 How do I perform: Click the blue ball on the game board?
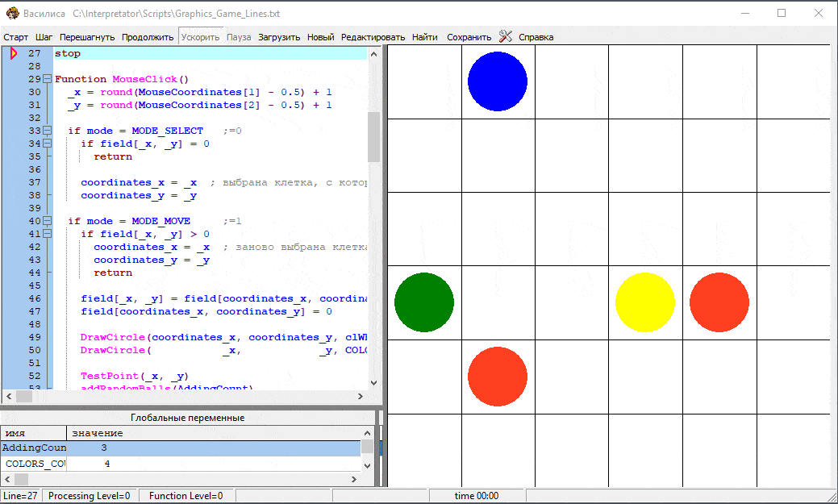pyautogui.click(x=498, y=81)
